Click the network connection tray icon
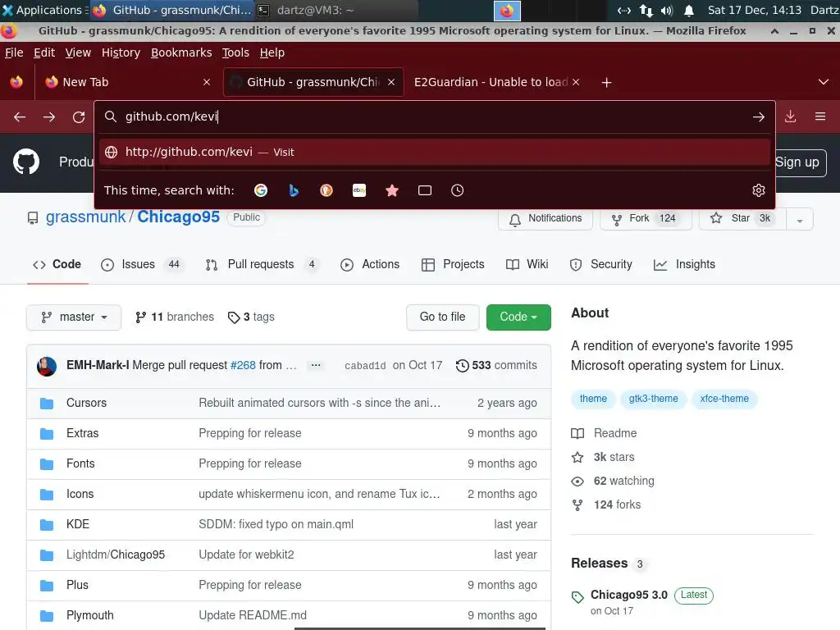Viewport: 840px width, 630px height. [646, 10]
